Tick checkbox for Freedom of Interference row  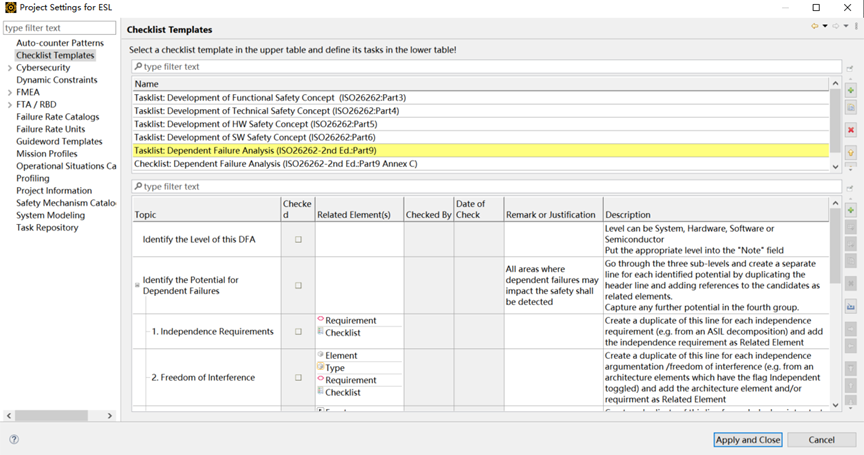pyautogui.click(x=298, y=378)
